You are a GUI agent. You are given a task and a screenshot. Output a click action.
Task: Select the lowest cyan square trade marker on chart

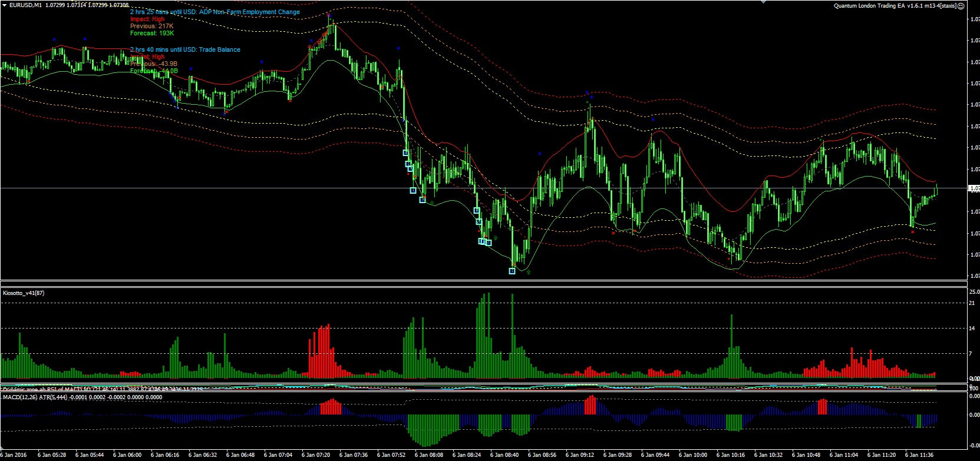[x=512, y=271]
